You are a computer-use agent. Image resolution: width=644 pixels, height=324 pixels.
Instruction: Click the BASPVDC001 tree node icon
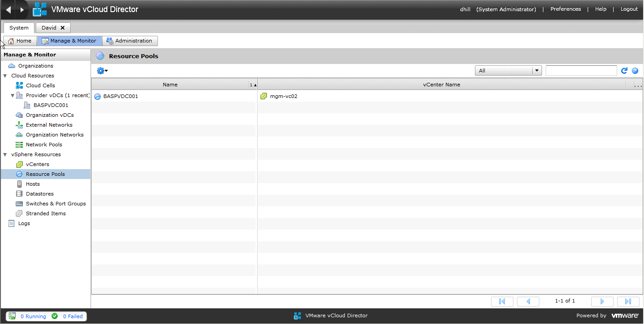click(x=27, y=105)
